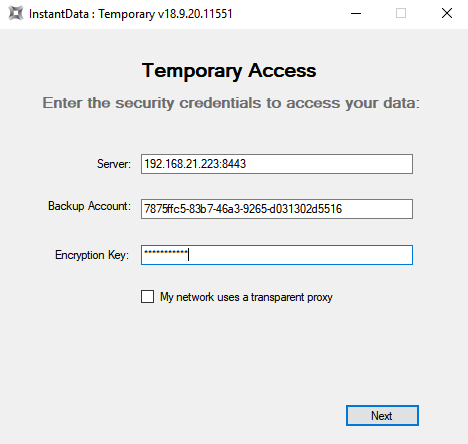Focus the Encryption Key password field
Image resolution: width=468 pixels, height=444 pixels.
[x=277, y=255]
